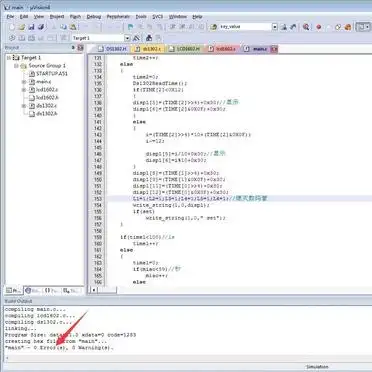The height and width of the screenshot is (372, 372).
Task: Paste from clipboard toolbar icon
Action: 73,27
